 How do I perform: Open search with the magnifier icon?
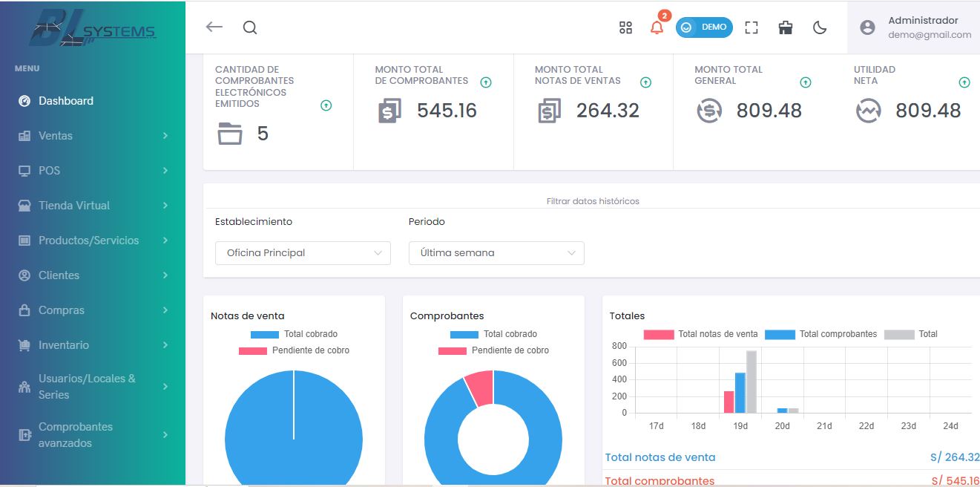(x=250, y=27)
